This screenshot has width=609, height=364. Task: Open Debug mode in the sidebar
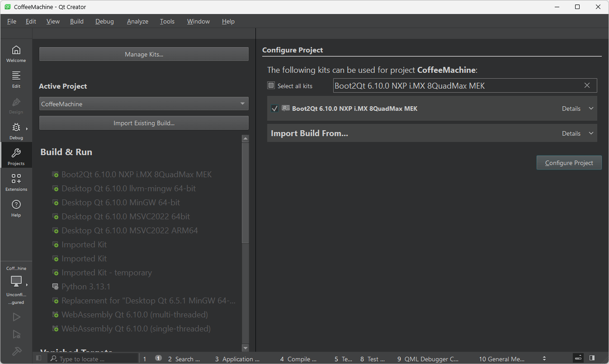tap(16, 131)
